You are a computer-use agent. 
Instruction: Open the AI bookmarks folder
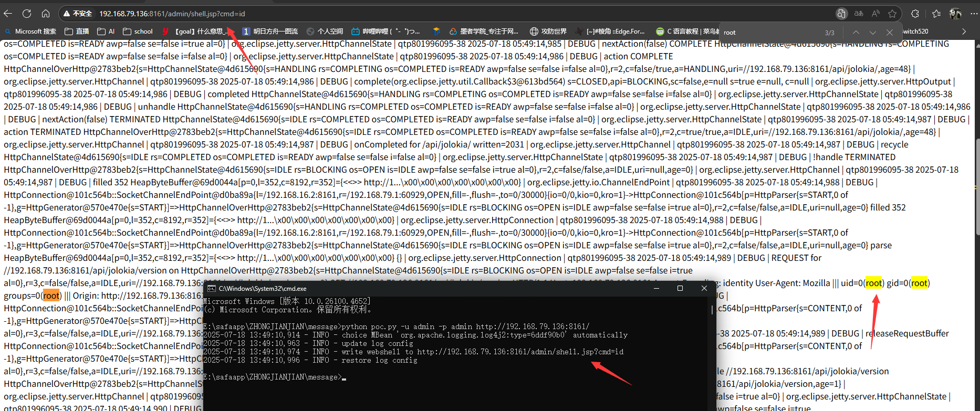106,31
